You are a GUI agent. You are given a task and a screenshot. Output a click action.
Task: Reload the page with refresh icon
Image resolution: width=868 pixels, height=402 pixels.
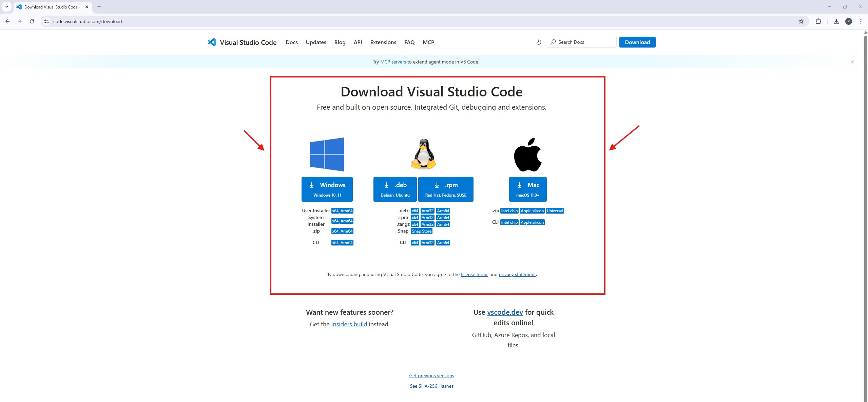tap(32, 21)
